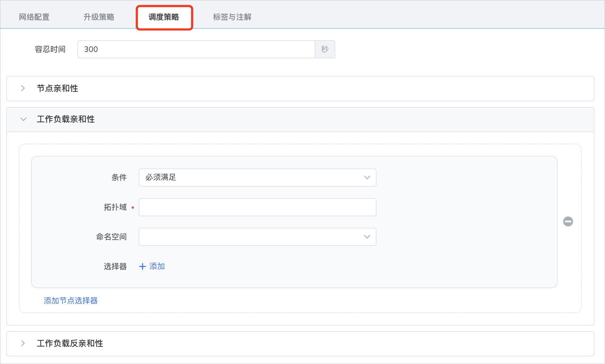Click the 秒 unit suffix label
Image resolution: width=605 pixels, height=364 pixels.
(325, 49)
